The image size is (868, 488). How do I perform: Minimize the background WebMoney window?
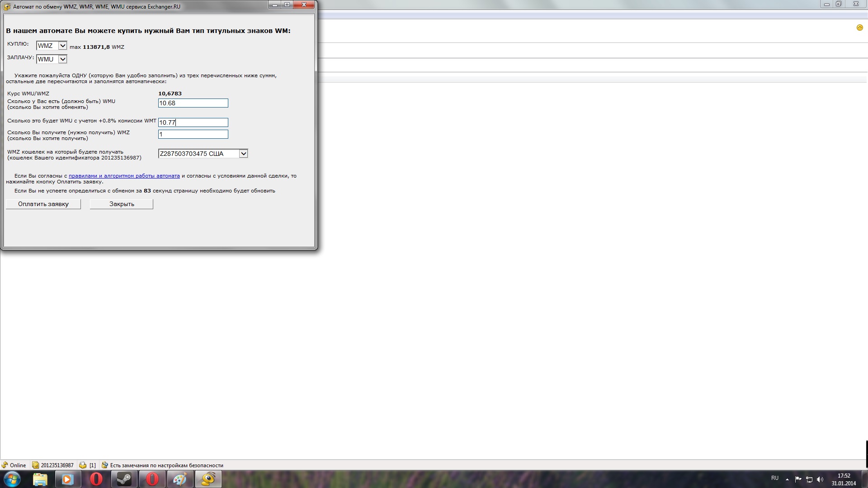[x=826, y=4]
